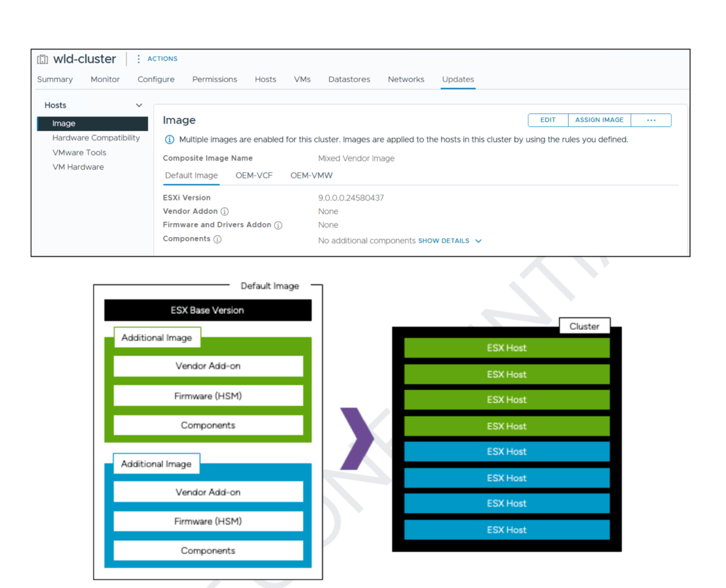Click the info icon beside Firmware and Drivers Addon
The height and width of the screenshot is (588, 726).
278,225
